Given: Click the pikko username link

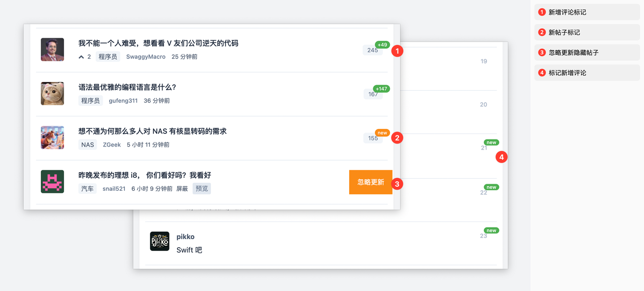Looking at the screenshot, I should tap(186, 237).
